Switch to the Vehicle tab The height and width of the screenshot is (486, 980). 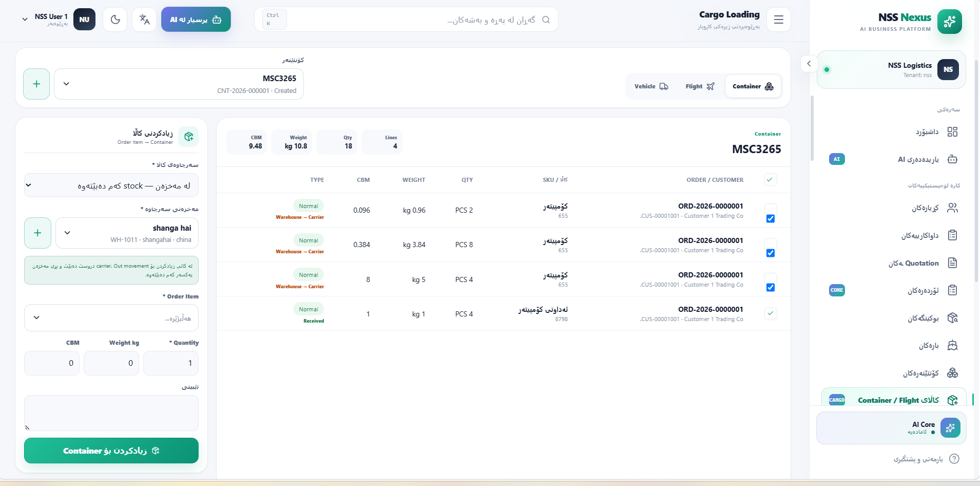(651, 86)
